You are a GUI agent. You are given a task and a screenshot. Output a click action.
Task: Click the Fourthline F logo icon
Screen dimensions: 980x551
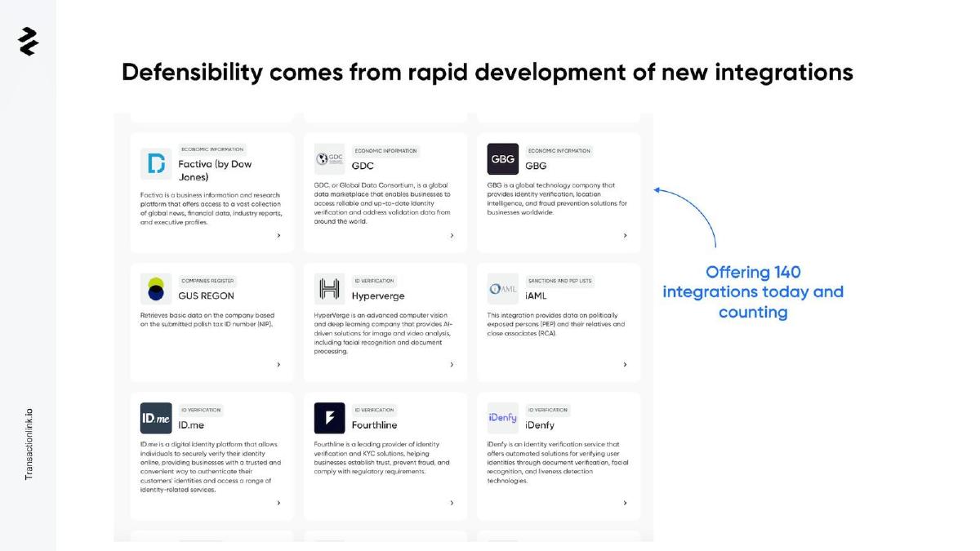tap(330, 418)
